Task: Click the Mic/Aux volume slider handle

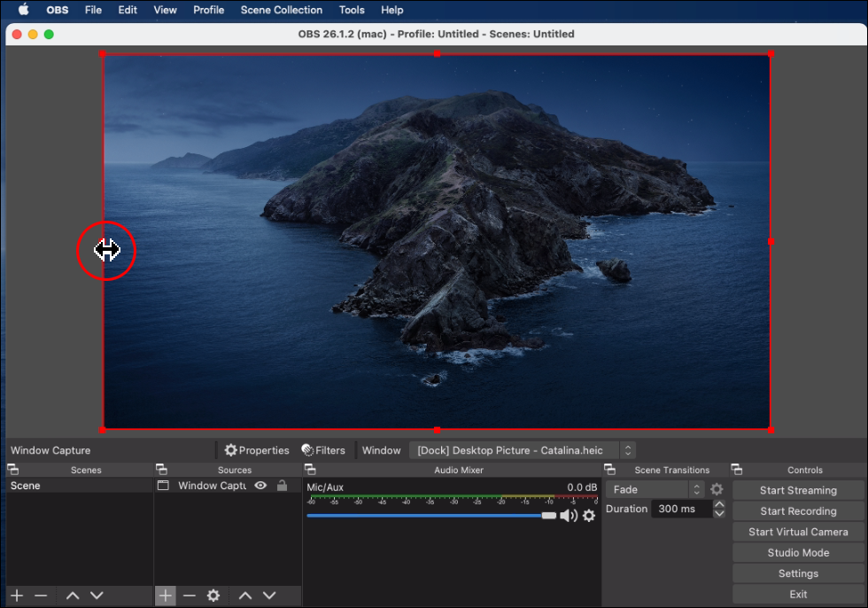Action: point(549,515)
